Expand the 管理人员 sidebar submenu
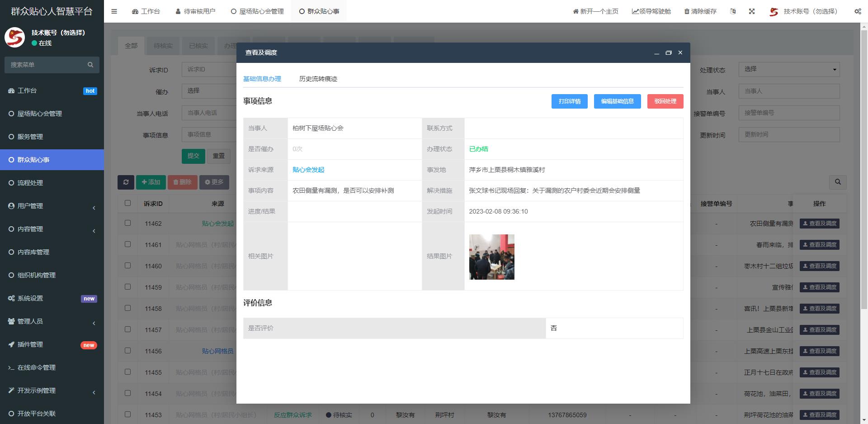Viewport: 868px width, 424px height. click(x=52, y=321)
